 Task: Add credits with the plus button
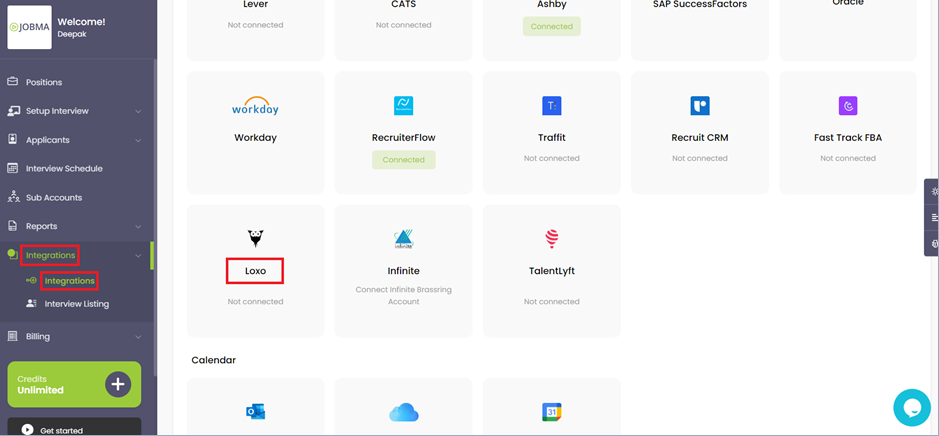point(118,384)
